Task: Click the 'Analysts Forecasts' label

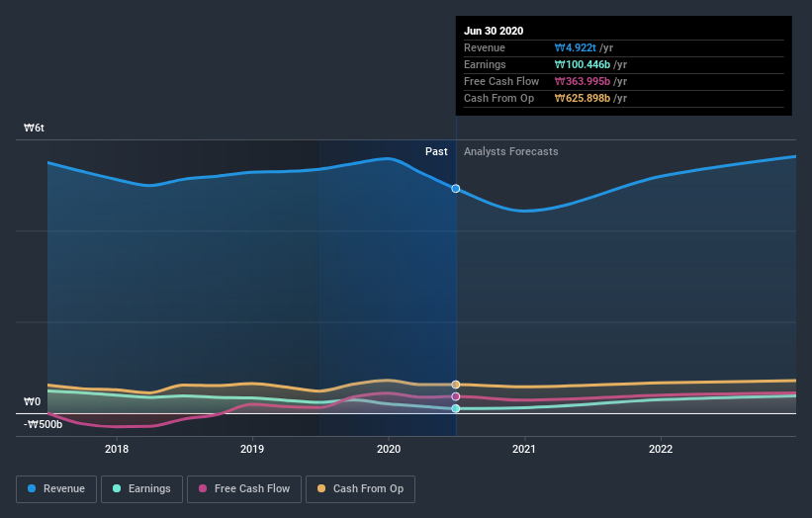Action: click(x=511, y=151)
